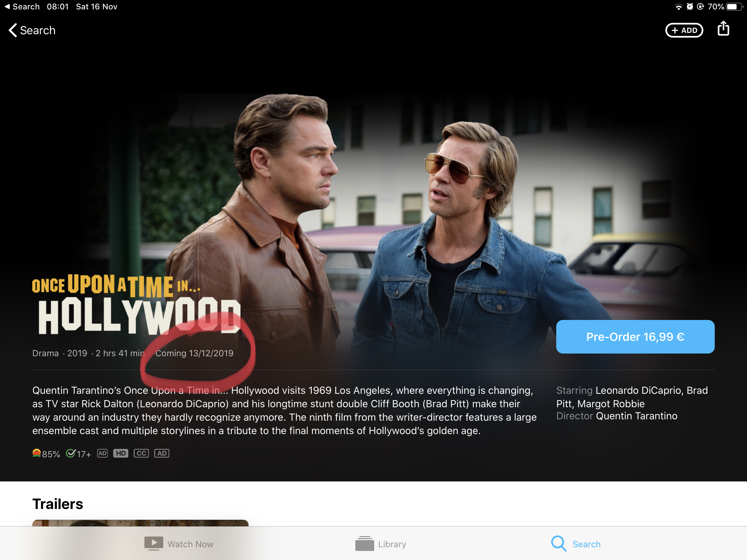This screenshot has height=560, width=747.
Task: Tap the back chevron arrow
Action: point(12,30)
